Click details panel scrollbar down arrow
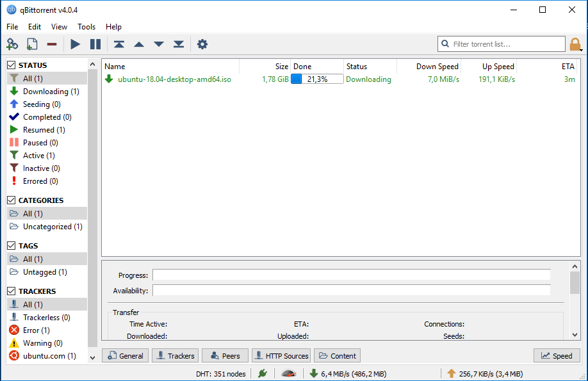588x381 pixels. point(575,335)
